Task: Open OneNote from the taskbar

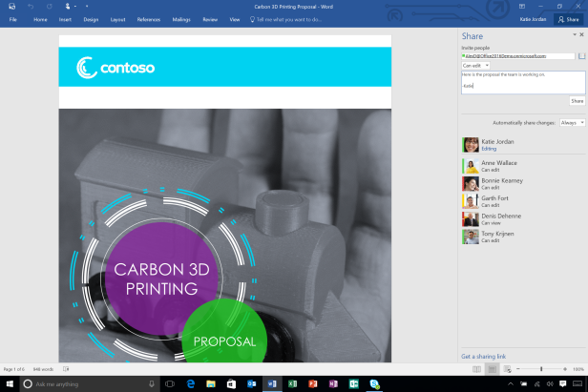Action: tap(333, 384)
